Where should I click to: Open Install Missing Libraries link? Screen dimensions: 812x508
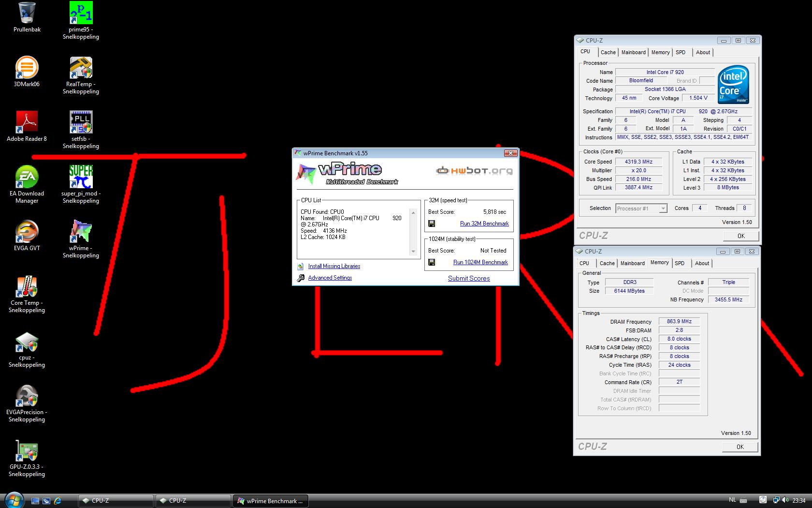coord(334,266)
